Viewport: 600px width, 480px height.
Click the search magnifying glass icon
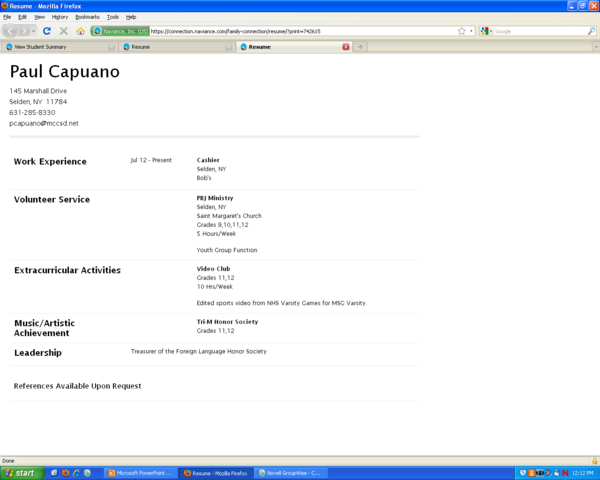591,31
